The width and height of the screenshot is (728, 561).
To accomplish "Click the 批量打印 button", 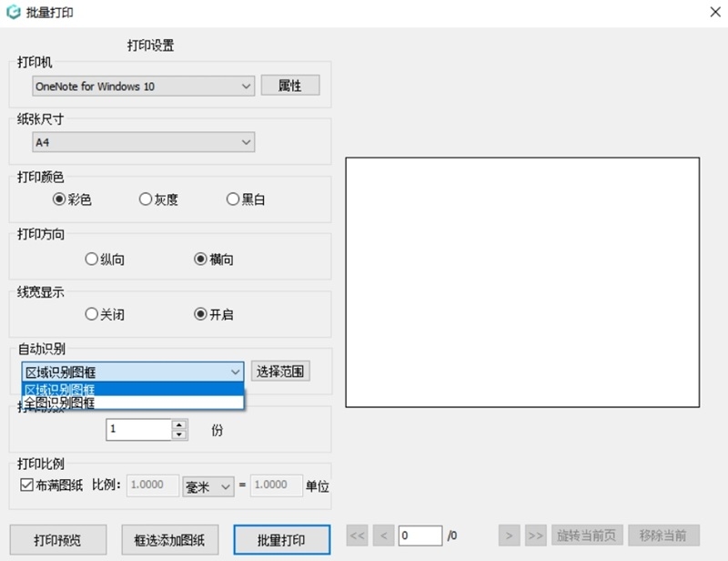I will [x=282, y=540].
